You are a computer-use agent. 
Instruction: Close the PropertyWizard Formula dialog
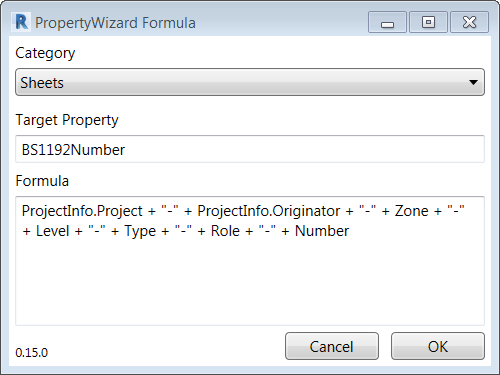[470, 22]
